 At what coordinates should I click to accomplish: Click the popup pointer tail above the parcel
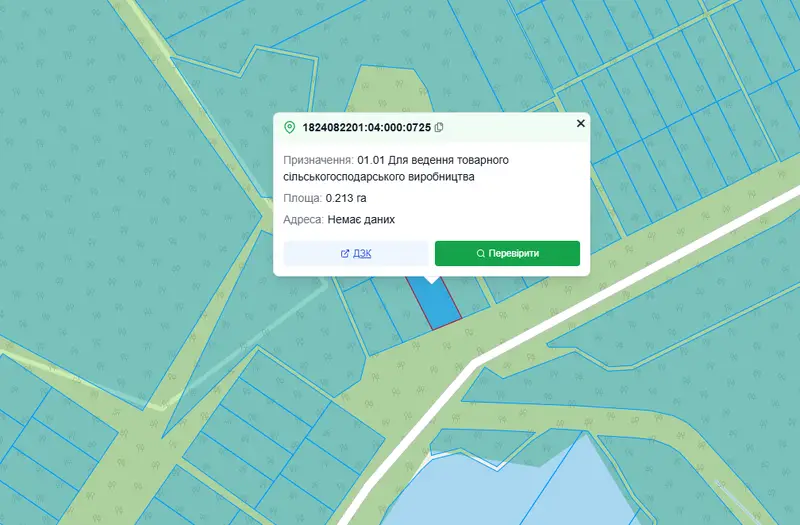(x=432, y=280)
